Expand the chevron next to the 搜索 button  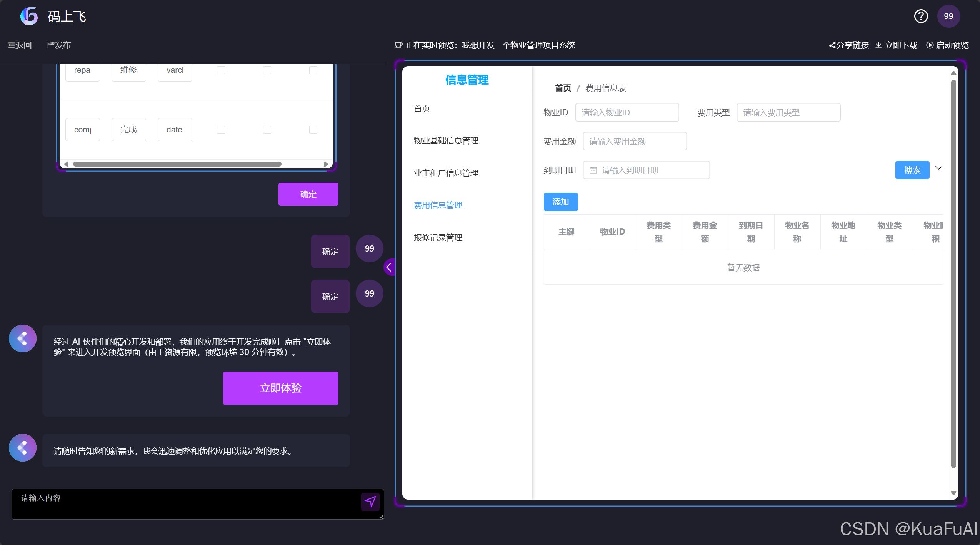coord(938,168)
